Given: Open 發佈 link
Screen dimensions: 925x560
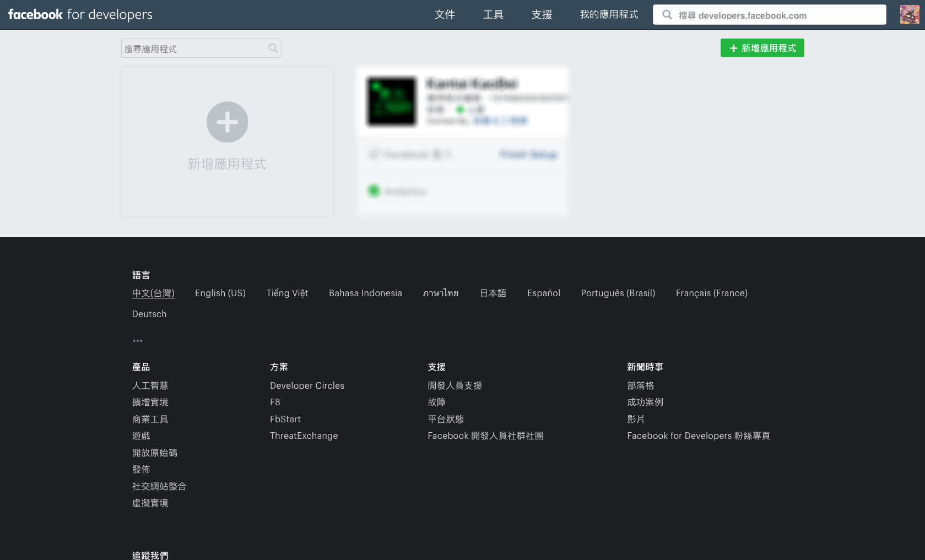Looking at the screenshot, I should (x=141, y=469).
